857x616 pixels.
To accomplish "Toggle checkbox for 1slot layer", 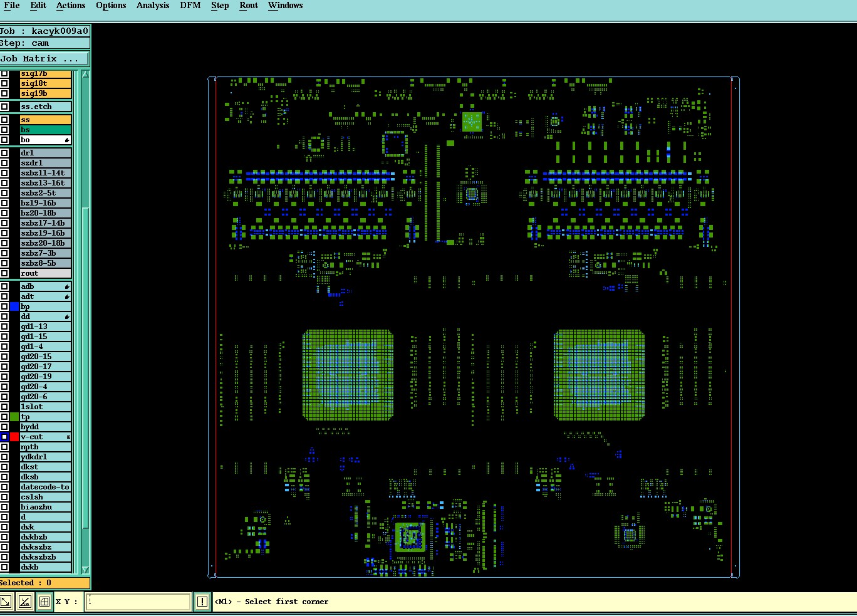I will pos(4,407).
